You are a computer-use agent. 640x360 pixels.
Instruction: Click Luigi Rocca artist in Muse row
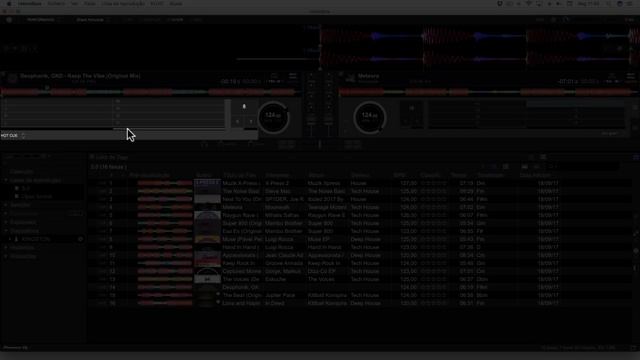[279, 239]
